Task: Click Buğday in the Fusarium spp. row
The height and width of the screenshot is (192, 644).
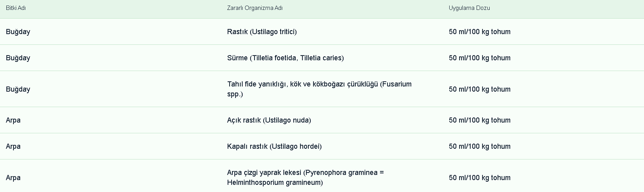Action: click(18, 89)
